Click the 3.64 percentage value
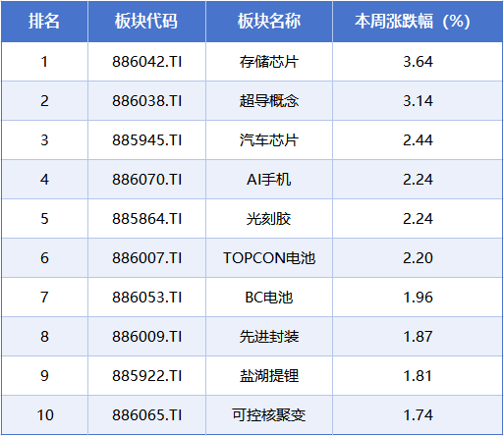The width and height of the screenshot is (504, 436). tap(418, 62)
